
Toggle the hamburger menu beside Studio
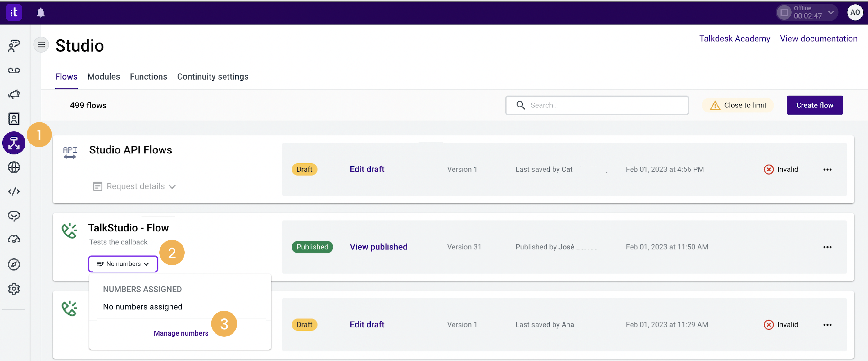click(41, 45)
